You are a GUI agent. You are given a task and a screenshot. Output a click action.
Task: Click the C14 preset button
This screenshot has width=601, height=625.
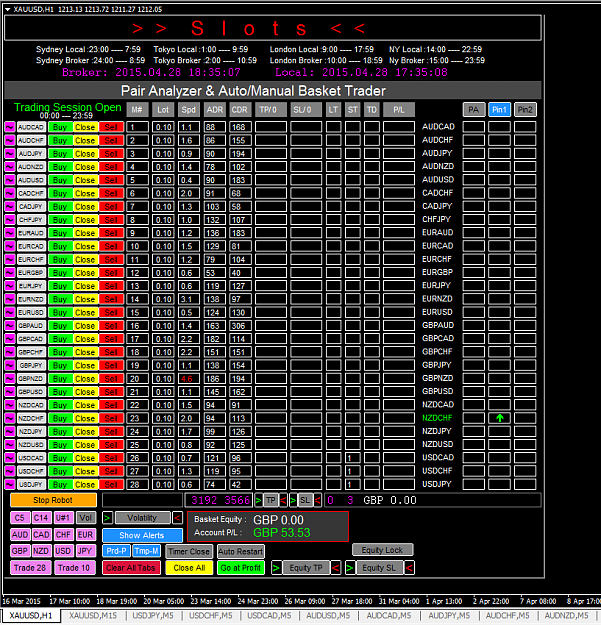pyautogui.click(x=41, y=518)
